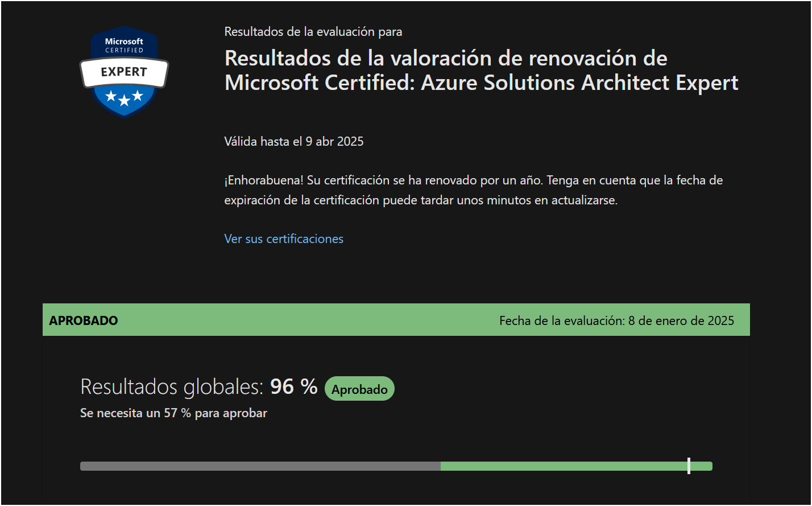
Task: Select 'Se necesita un 57 % para aprobar'
Action: pos(173,413)
